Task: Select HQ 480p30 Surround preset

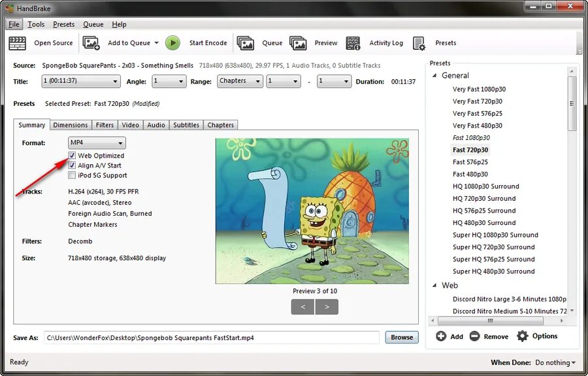Action: click(x=484, y=222)
